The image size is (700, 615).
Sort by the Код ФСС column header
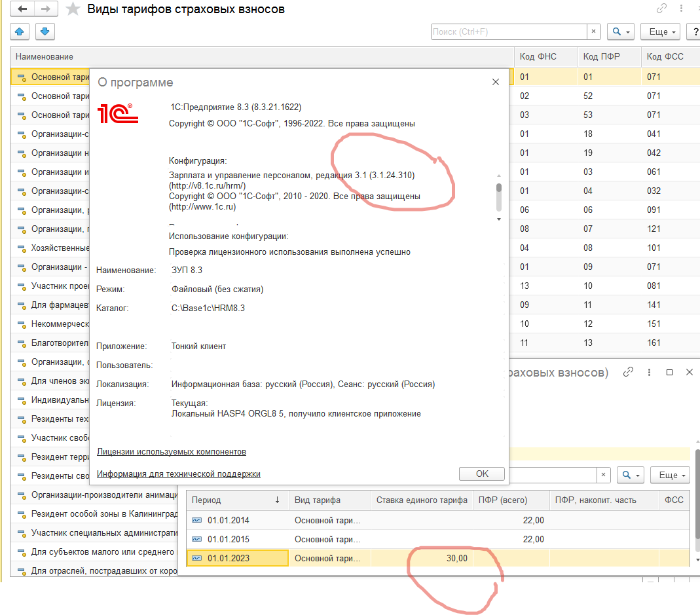coord(671,57)
